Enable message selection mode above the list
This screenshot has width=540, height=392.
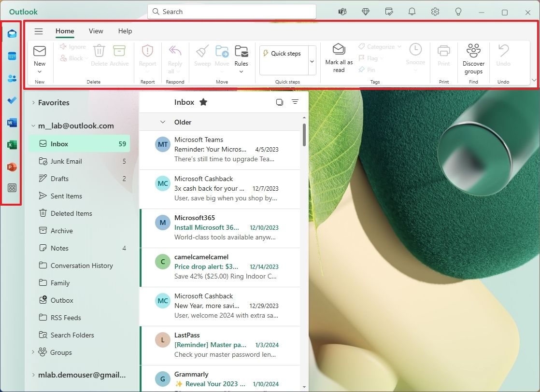click(279, 102)
